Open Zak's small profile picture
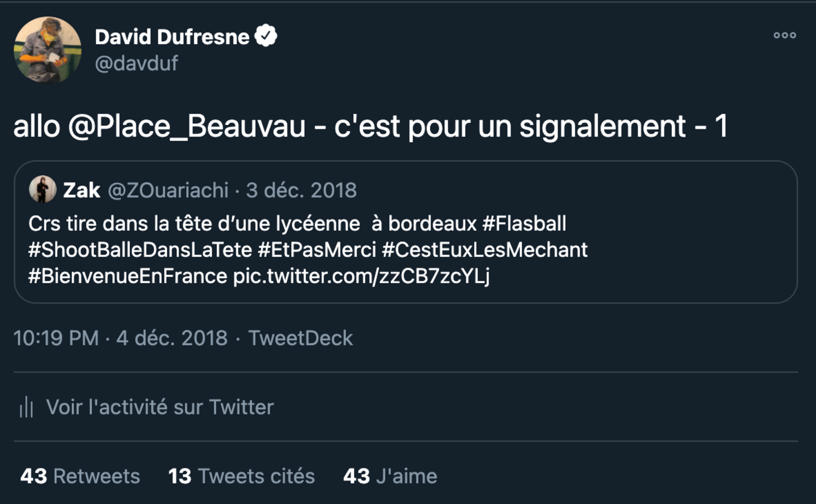The height and width of the screenshot is (504, 816). coord(43,189)
